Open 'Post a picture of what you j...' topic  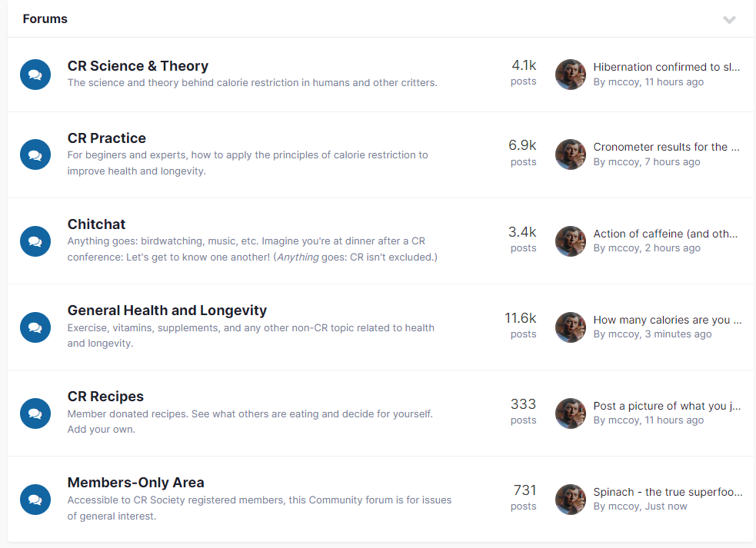click(x=667, y=407)
